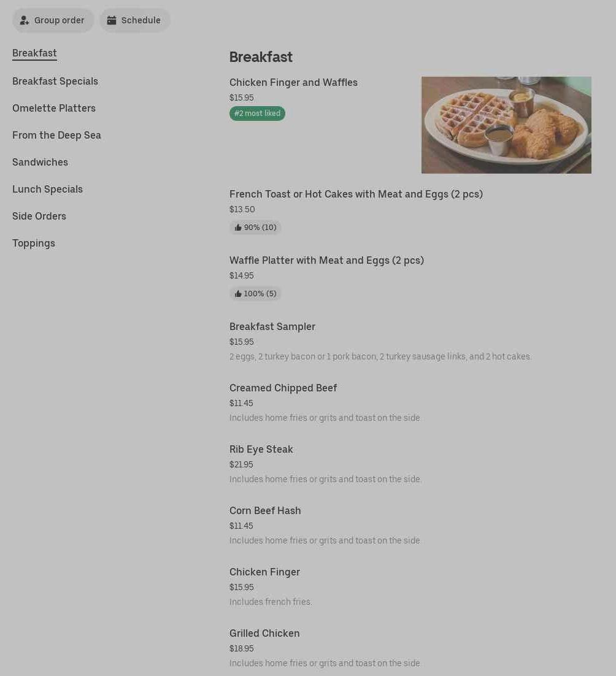This screenshot has width=616, height=676.
Task: Click the Schedule calendar icon
Action: click(x=112, y=20)
